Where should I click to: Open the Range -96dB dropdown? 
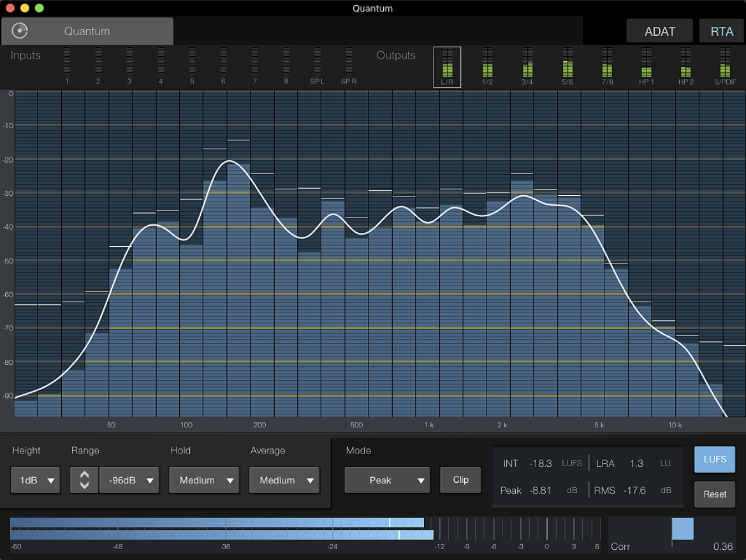129,480
